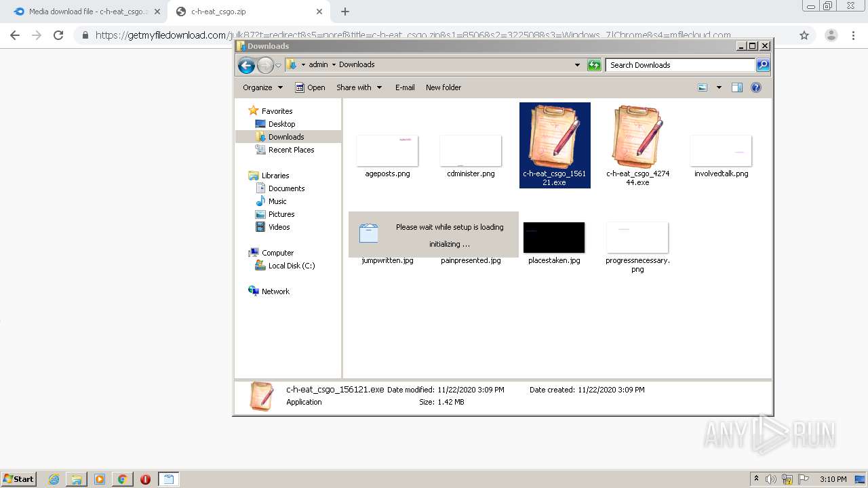Switch to the c-h-eat_csgo.zip Chrome tab
The image size is (868, 488).
click(x=248, y=12)
